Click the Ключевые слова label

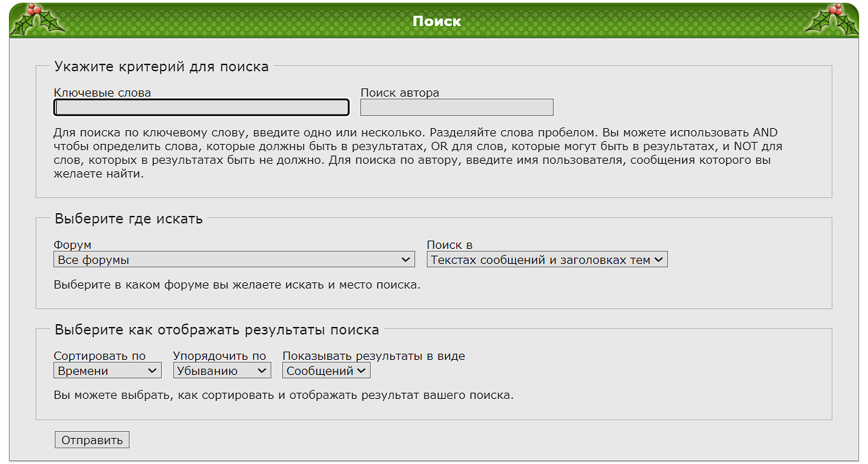tap(102, 93)
